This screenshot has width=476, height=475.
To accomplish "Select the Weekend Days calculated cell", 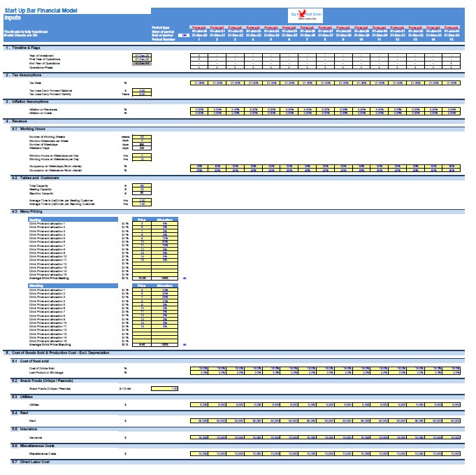I will pos(143,150).
